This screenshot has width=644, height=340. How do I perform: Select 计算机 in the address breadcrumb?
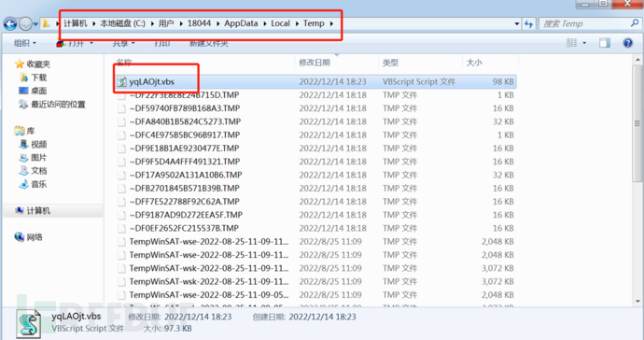point(76,23)
